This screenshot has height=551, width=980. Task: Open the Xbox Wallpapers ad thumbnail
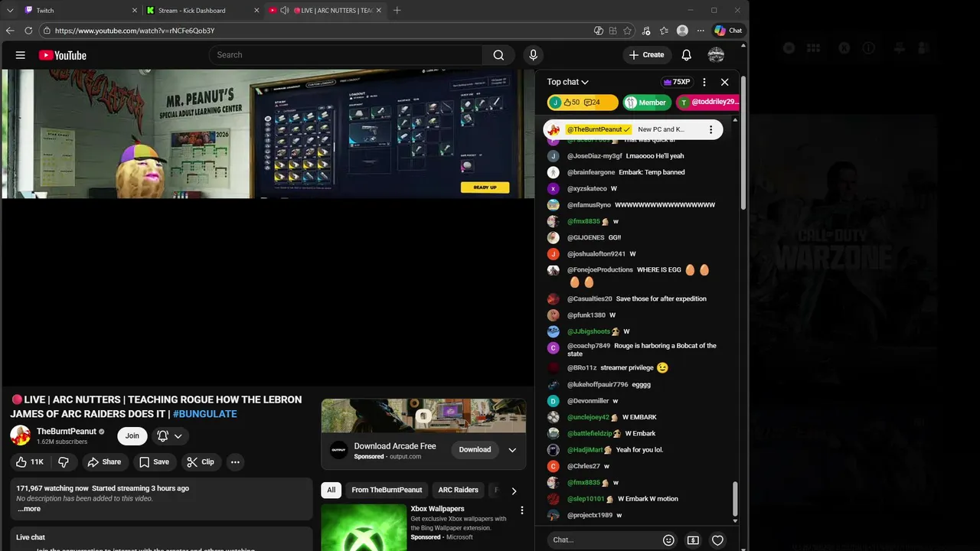click(364, 527)
